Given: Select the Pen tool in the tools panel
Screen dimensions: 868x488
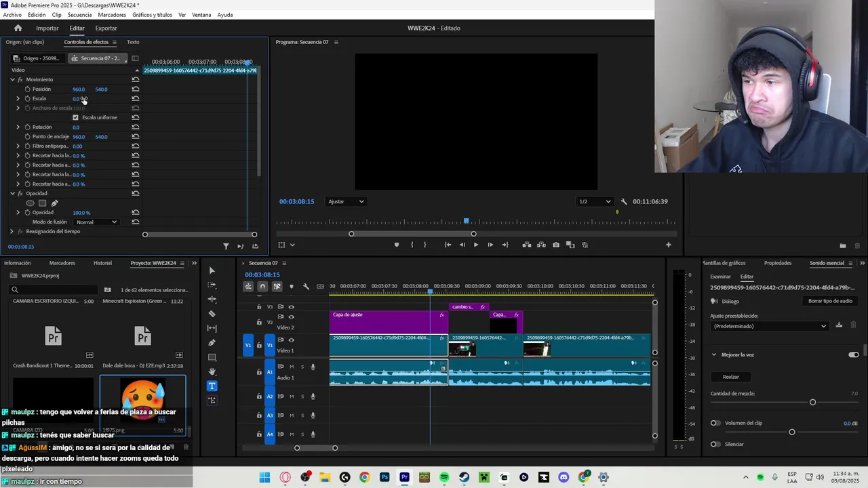Looking at the screenshot, I should click(212, 342).
